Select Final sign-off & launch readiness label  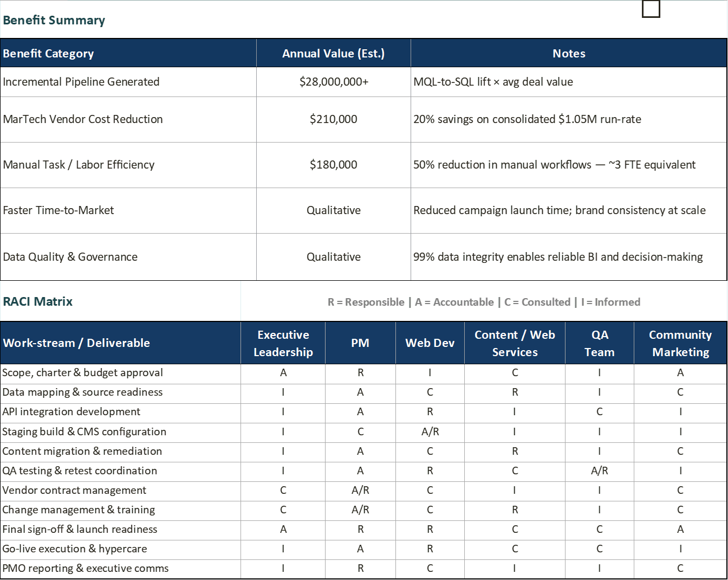[120, 530]
